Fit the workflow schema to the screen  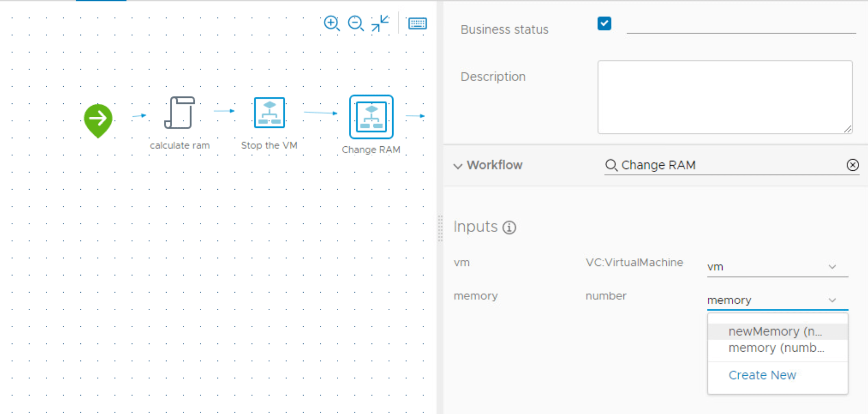click(x=380, y=23)
